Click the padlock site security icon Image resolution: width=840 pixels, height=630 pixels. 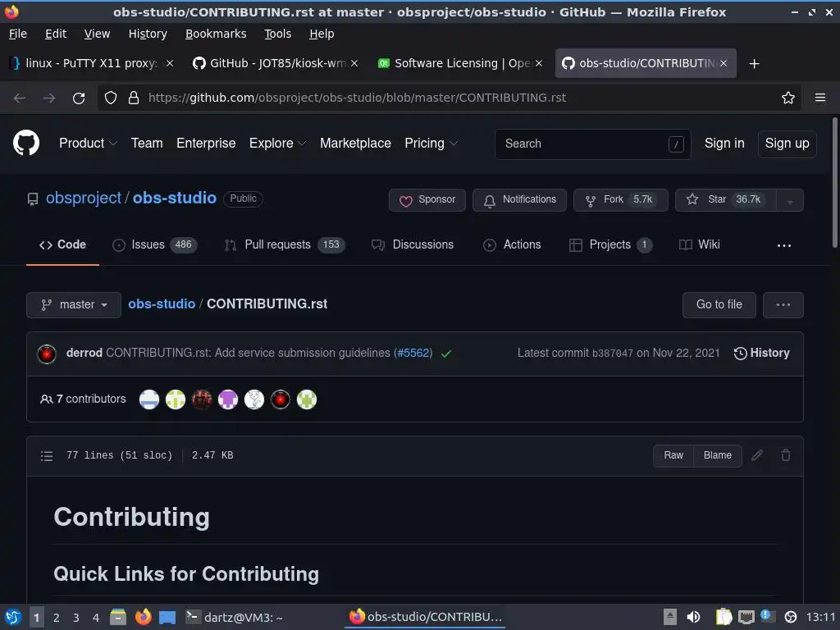click(x=134, y=98)
